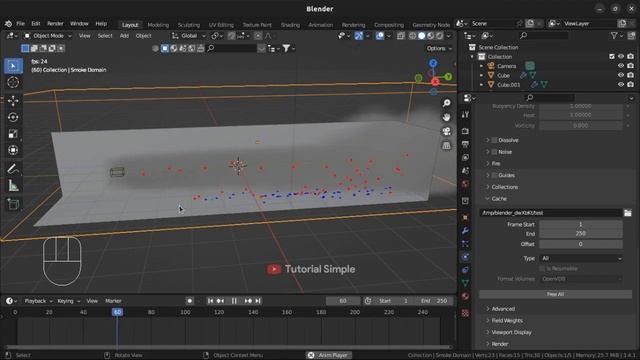Select the Cursor tool
This screenshot has width=640, height=360.
coord(13,82)
